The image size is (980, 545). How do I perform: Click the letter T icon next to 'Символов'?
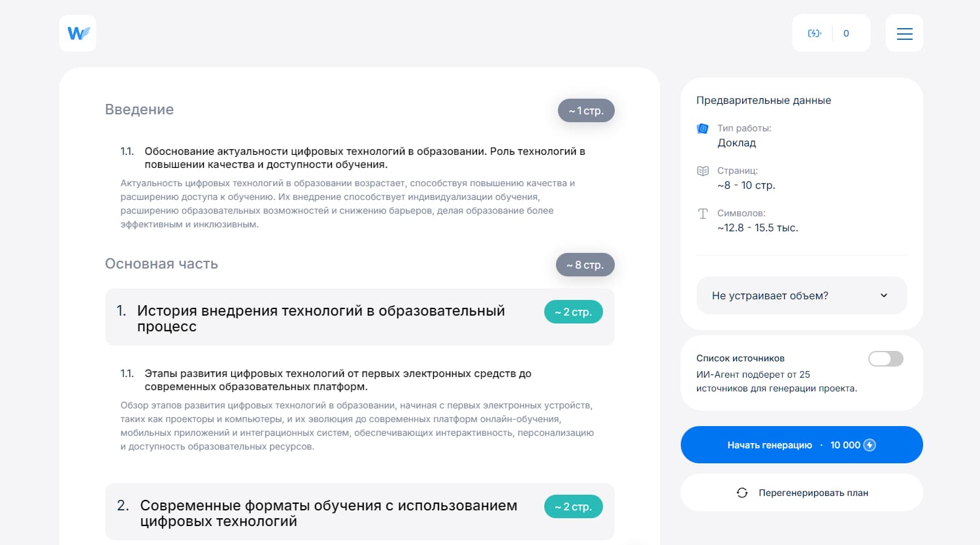pos(702,213)
